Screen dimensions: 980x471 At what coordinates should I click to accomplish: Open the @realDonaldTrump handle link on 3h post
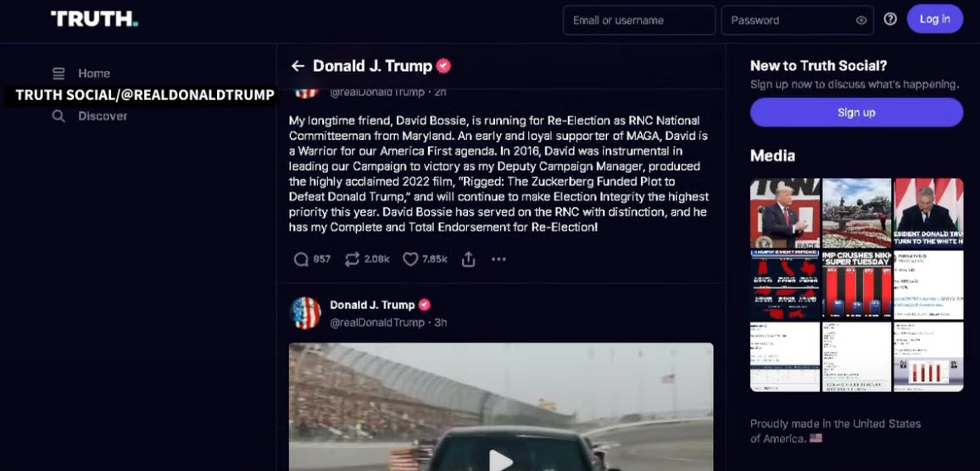coord(377,322)
